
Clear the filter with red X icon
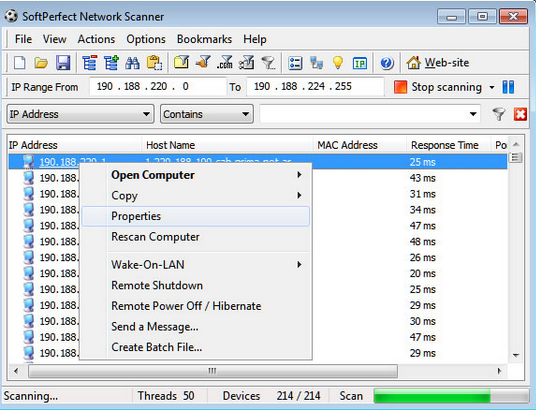(520, 114)
